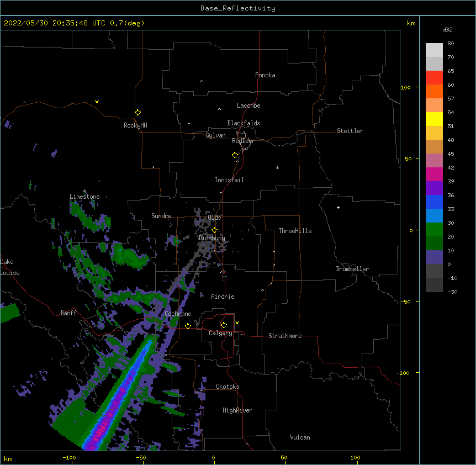The width and height of the screenshot is (476, 465).
Task: Click the yellow diamond marker south of RedDeer
Action: pos(235,155)
